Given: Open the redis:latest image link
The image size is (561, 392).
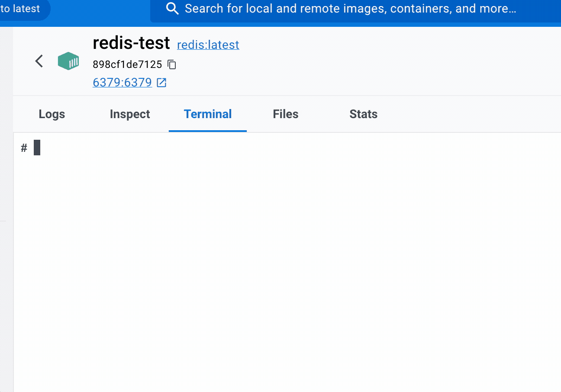Looking at the screenshot, I should tap(208, 45).
